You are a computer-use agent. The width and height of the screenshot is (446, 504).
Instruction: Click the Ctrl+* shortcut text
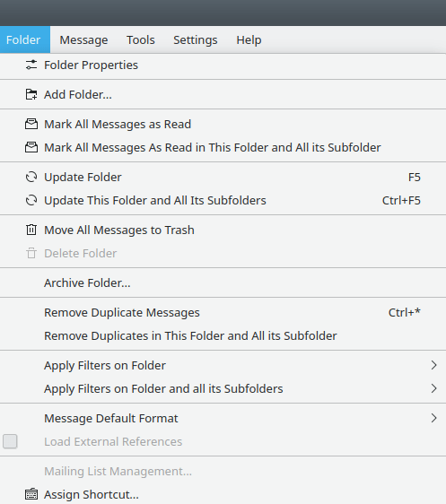click(x=404, y=312)
